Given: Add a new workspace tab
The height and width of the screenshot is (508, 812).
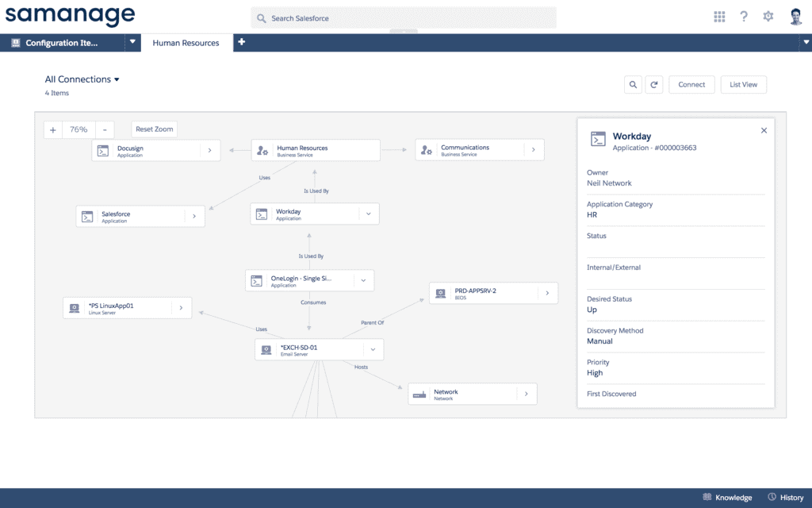Looking at the screenshot, I should pyautogui.click(x=241, y=42).
